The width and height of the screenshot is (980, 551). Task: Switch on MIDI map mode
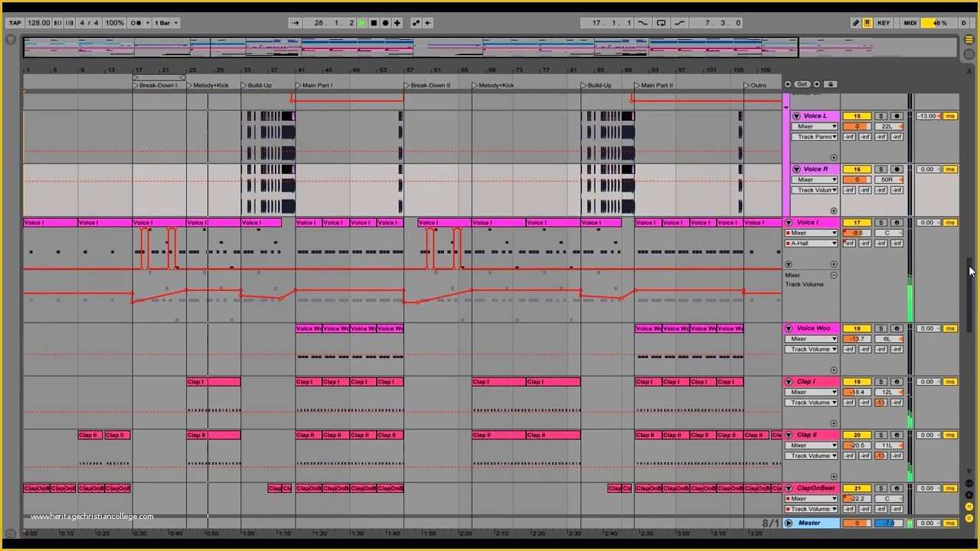[910, 23]
